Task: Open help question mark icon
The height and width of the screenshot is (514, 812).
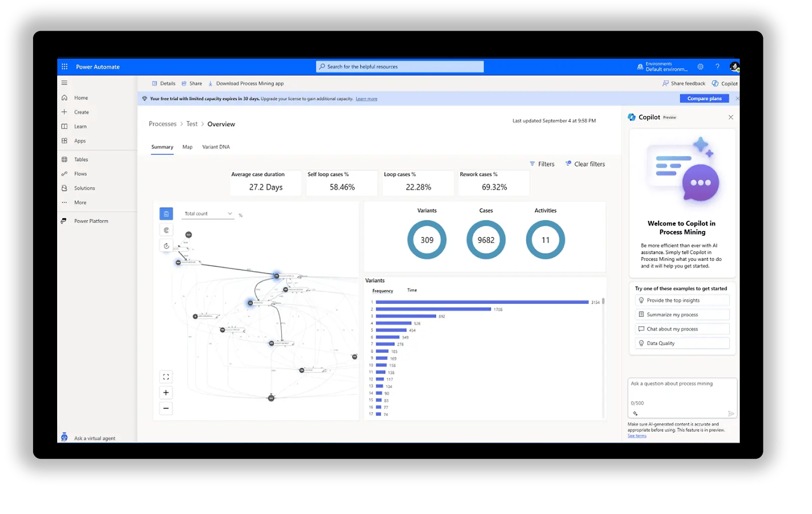Action: click(x=717, y=67)
